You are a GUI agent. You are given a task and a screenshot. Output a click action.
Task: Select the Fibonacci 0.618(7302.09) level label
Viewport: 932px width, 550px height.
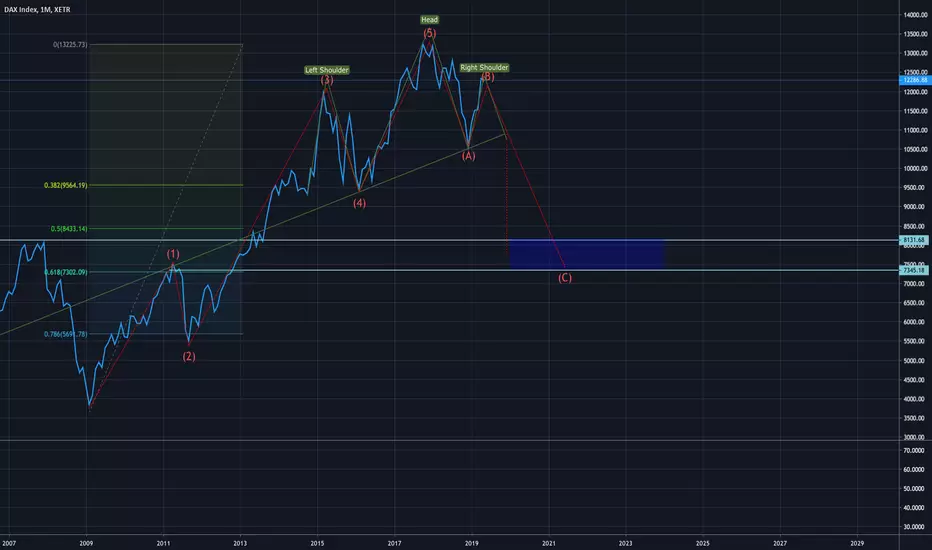[x=65, y=272]
